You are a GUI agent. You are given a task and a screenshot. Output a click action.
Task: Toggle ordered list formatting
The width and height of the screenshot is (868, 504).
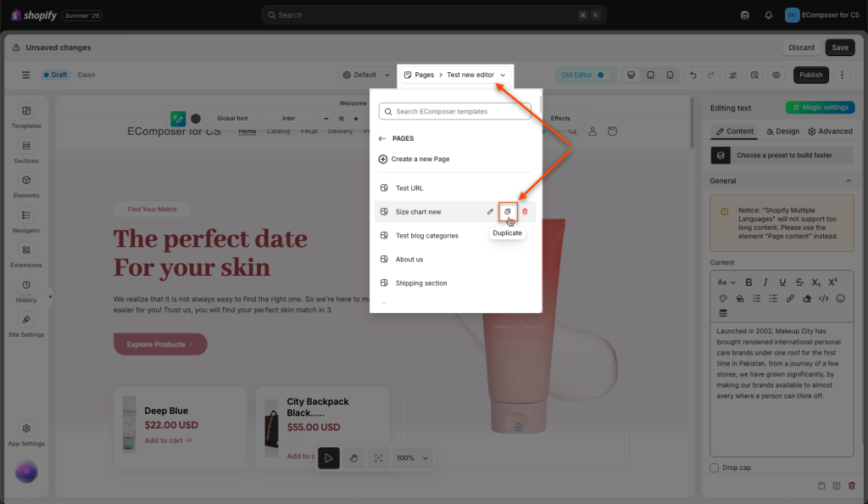pyautogui.click(x=756, y=299)
